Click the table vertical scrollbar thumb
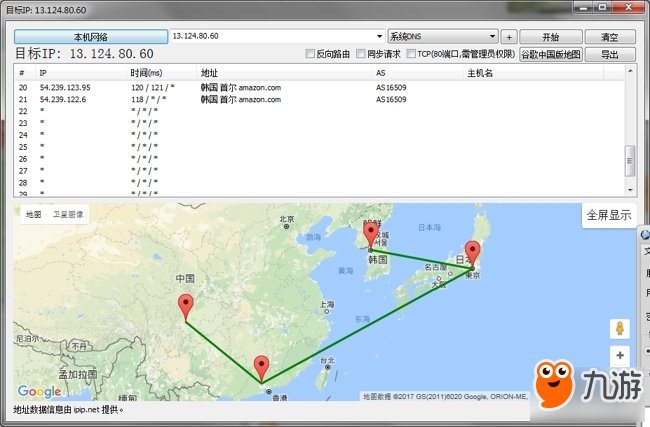 click(x=630, y=161)
